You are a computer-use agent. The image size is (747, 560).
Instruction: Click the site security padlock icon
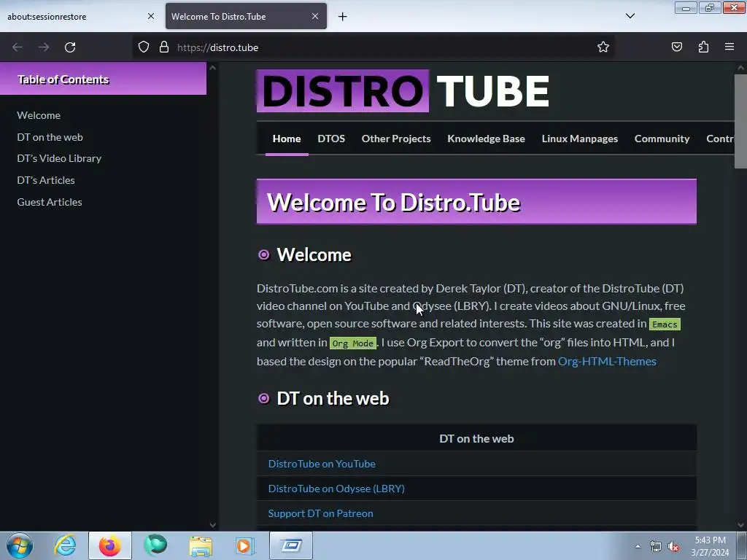click(x=164, y=47)
